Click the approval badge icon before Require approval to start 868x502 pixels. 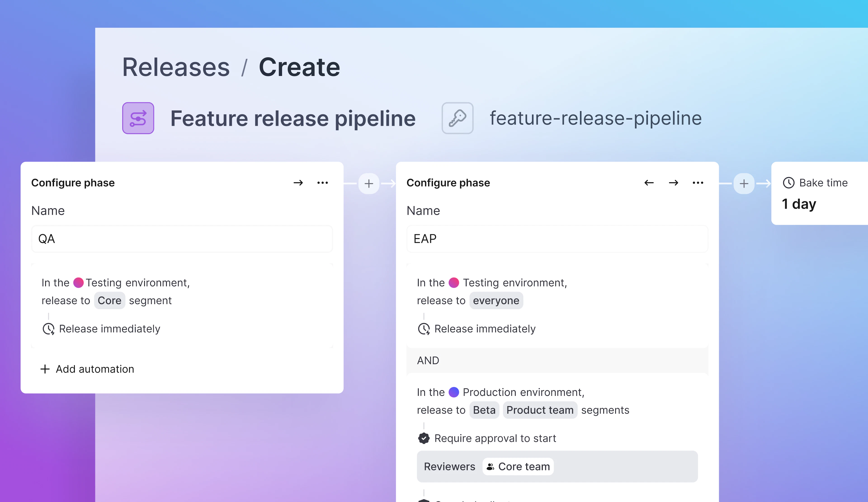coord(424,438)
